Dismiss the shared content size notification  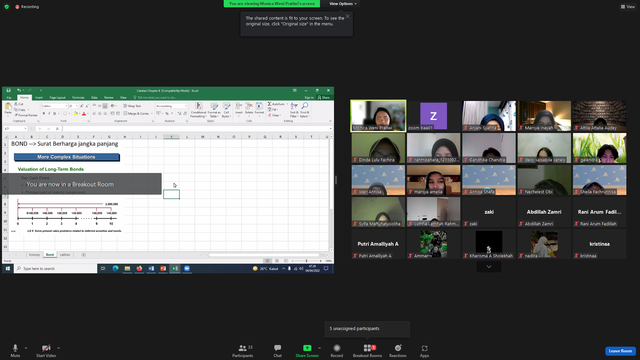(347, 16)
